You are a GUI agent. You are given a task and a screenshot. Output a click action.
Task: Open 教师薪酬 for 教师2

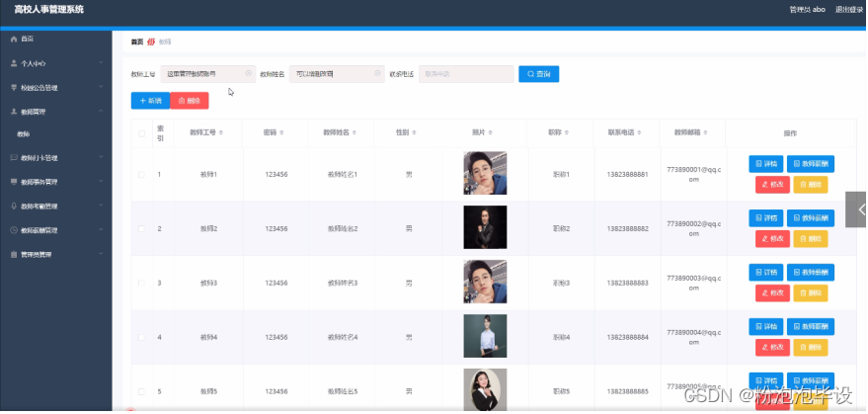(x=811, y=218)
